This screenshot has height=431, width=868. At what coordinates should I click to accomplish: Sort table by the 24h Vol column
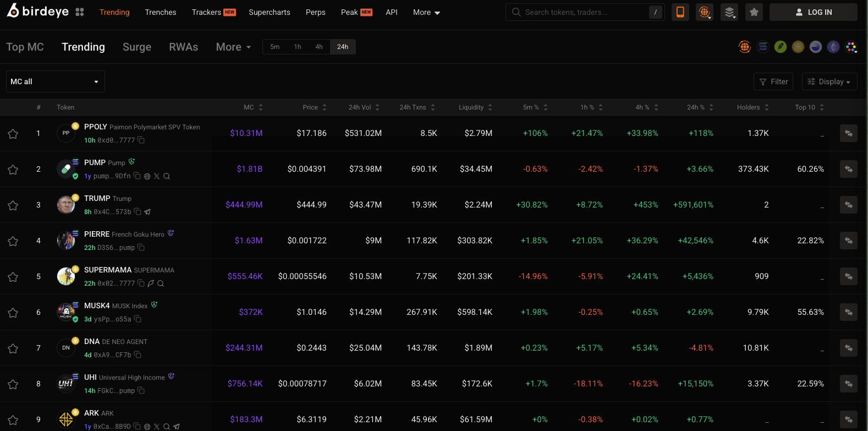tap(364, 107)
